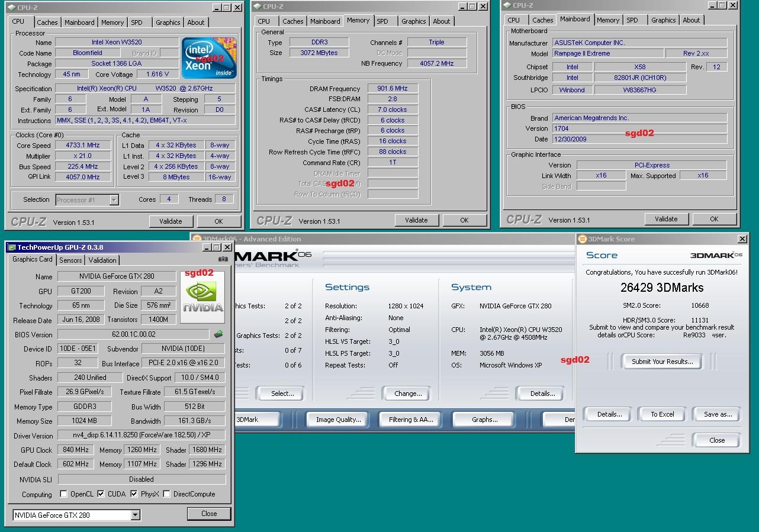
Task: Click the Core Speed value 4733.1 MHz
Action: tap(83, 145)
